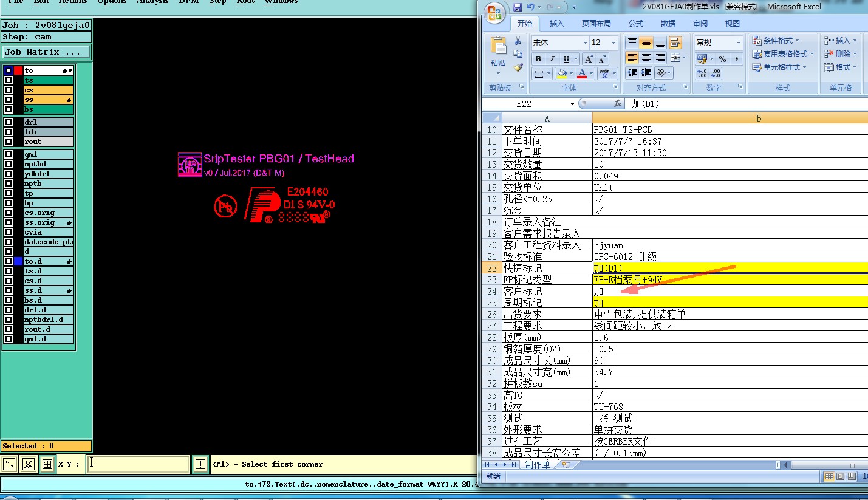Viewport: 868px width, 500px height.
Task: Decrease indent of cell contents
Action: pos(632,73)
